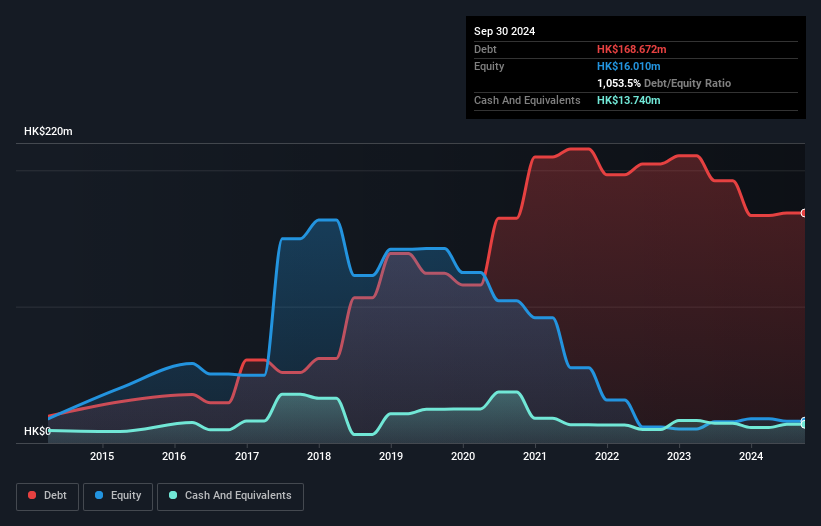Toggle the Debt legend button
821x526 pixels.
(47, 496)
